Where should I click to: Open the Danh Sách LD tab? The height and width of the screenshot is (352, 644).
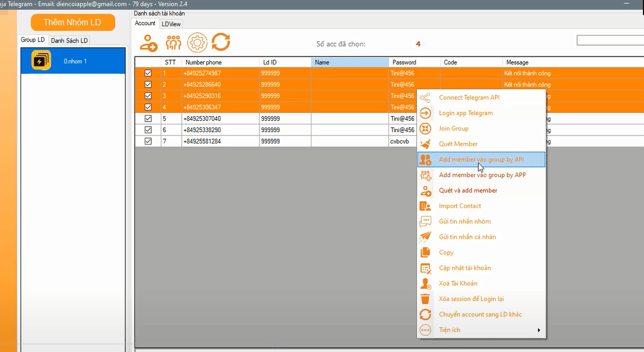click(x=69, y=41)
